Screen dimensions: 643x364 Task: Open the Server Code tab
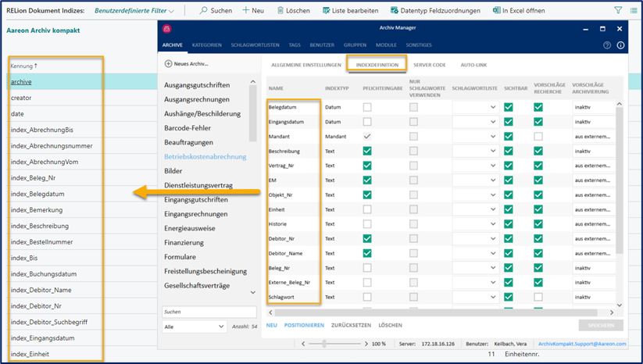[429, 64]
